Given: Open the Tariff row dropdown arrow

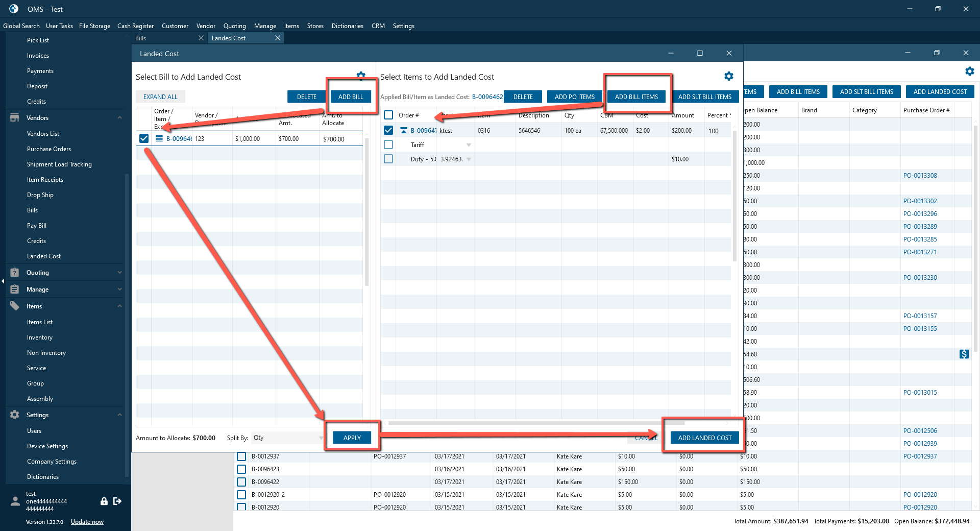Looking at the screenshot, I should click(x=469, y=145).
